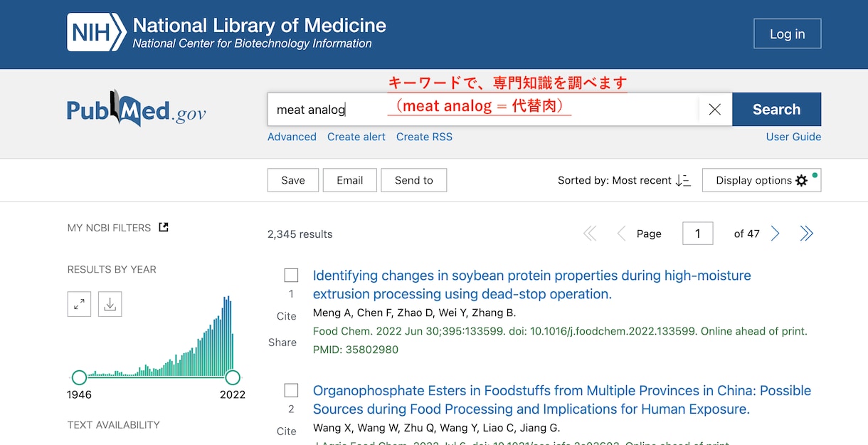Jump to last page of results
The width and height of the screenshot is (868, 445).
[806, 234]
